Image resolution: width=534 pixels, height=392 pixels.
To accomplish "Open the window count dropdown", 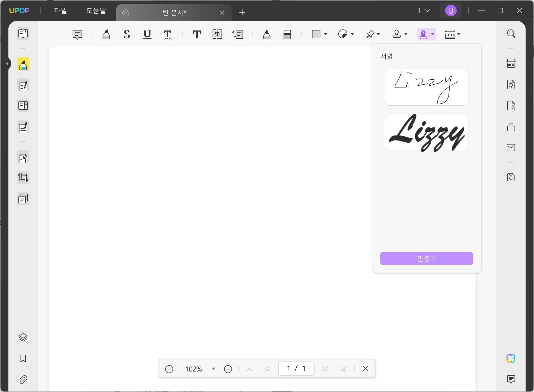I will (424, 11).
